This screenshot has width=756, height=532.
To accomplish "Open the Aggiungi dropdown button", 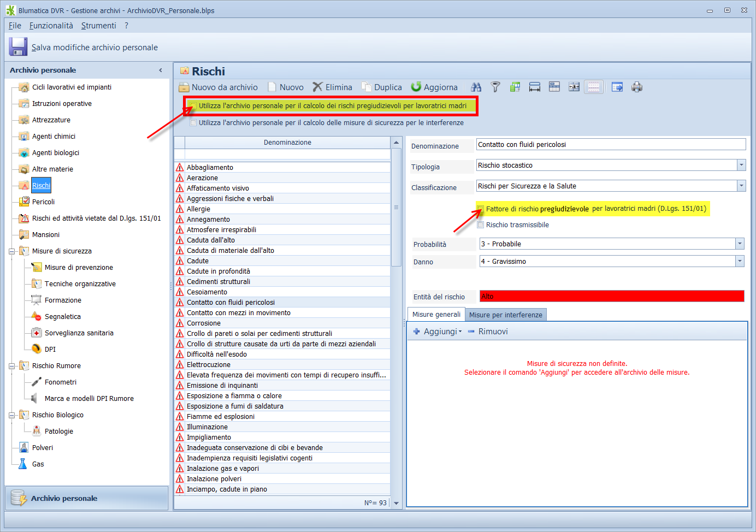I will coord(438,332).
